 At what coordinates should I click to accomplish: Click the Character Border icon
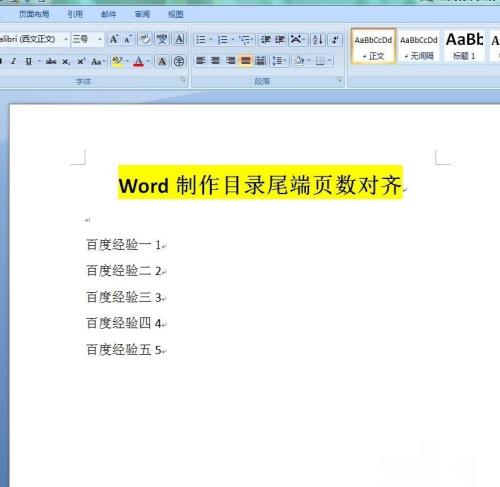pos(179,39)
